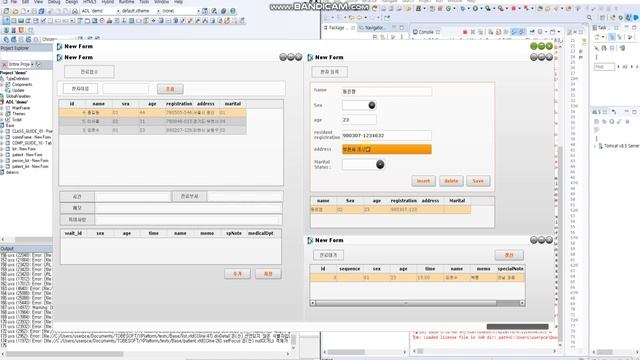Click the medicalDpt column header
The height and width of the screenshot is (360, 640).
click(261, 233)
